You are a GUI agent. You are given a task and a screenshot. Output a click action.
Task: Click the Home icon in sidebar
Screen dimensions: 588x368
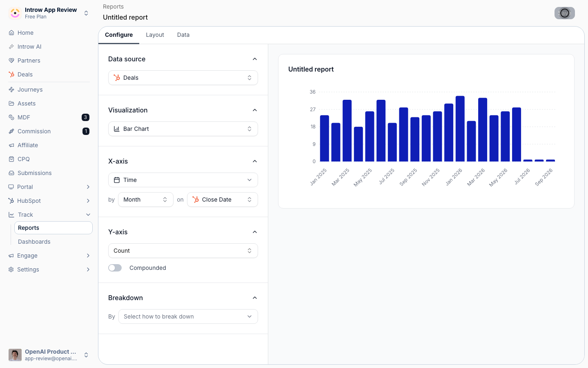tap(11, 33)
